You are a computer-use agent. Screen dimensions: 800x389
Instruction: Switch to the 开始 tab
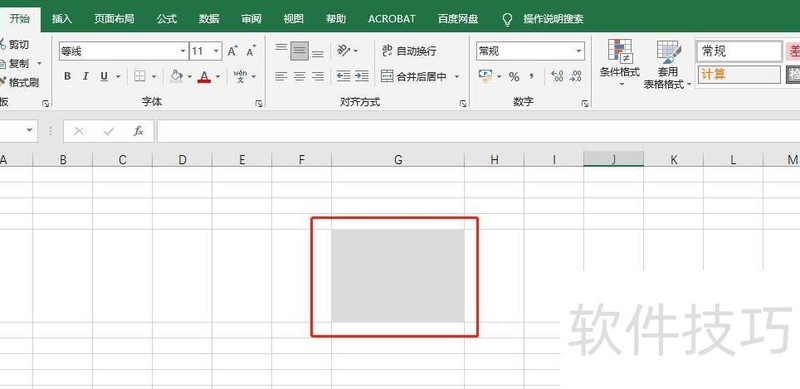click(19, 19)
